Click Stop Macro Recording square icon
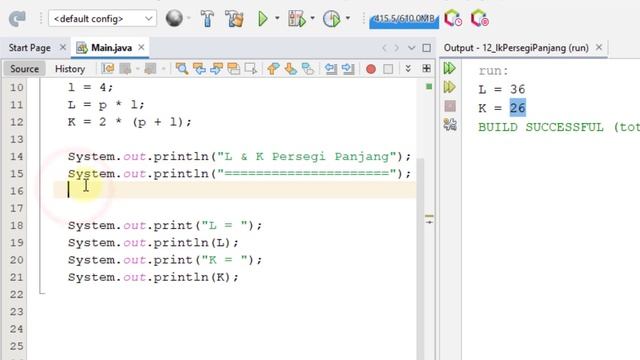This screenshot has height=360, width=640. tap(388, 69)
